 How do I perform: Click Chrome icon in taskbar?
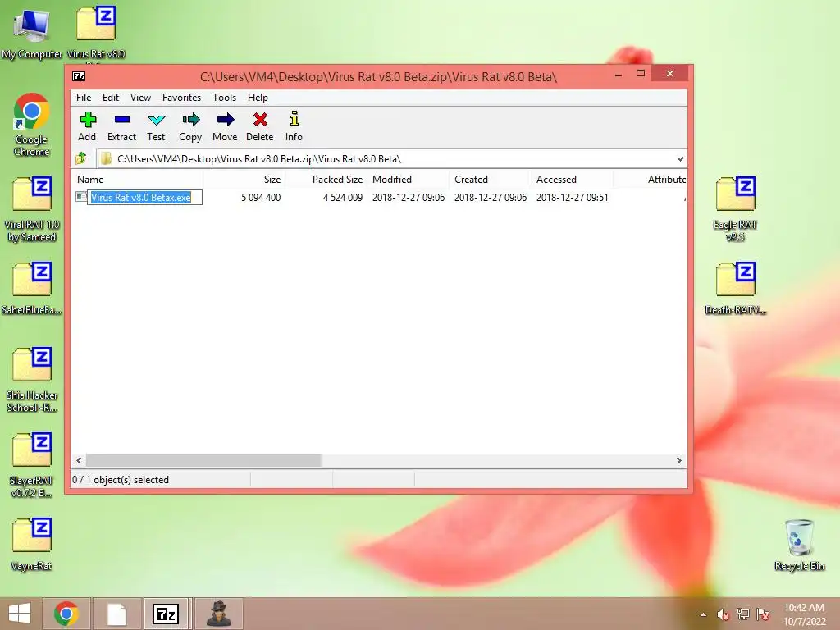[x=66, y=614]
